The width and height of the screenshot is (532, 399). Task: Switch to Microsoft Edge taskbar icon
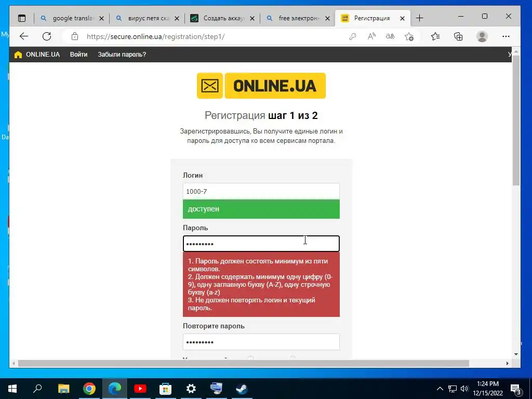point(115,389)
